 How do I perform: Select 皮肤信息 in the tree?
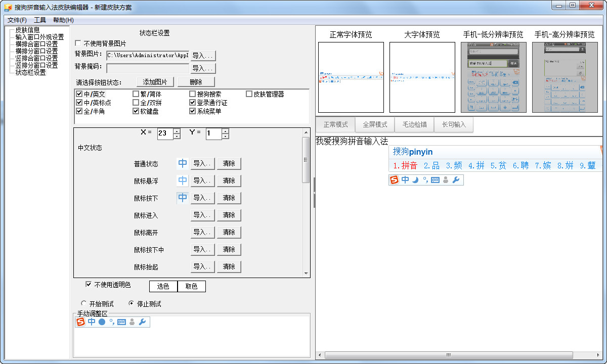click(27, 30)
